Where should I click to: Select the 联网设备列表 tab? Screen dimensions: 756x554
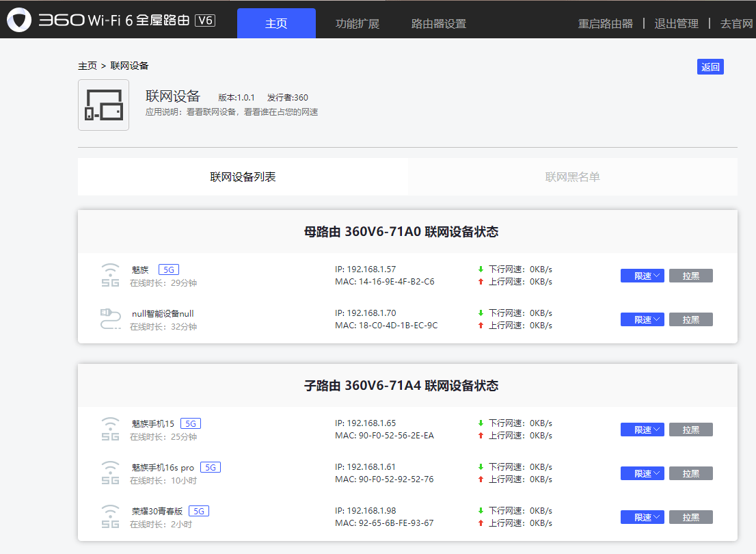pos(243,176)
